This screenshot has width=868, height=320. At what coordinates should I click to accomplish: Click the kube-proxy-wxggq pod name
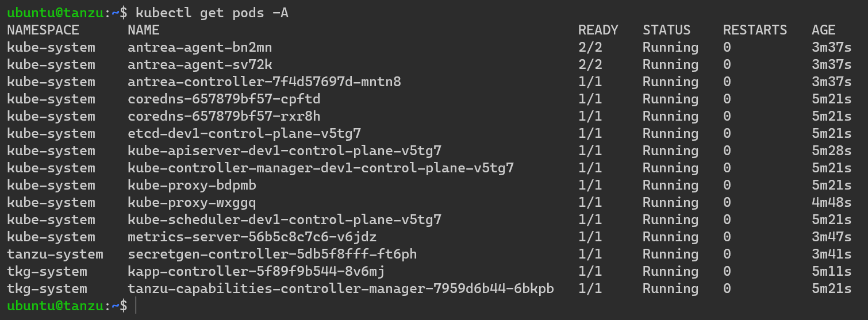191,202
